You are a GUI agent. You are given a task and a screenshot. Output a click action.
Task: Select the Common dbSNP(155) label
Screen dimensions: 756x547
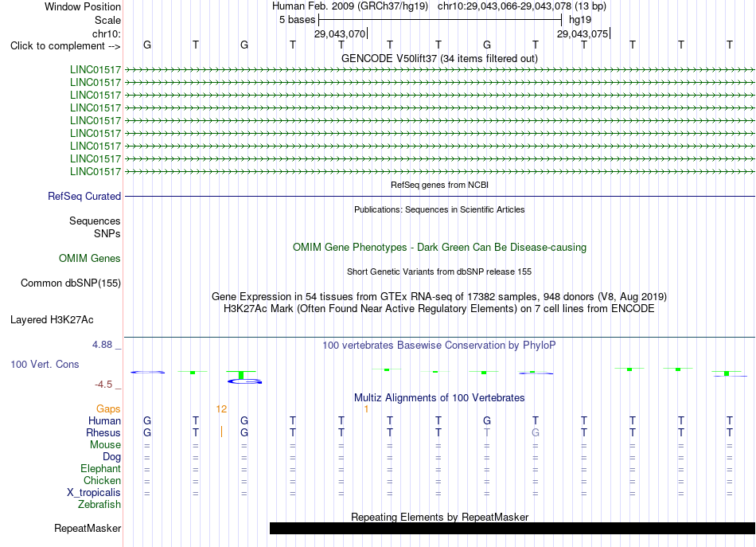point(71,283)
